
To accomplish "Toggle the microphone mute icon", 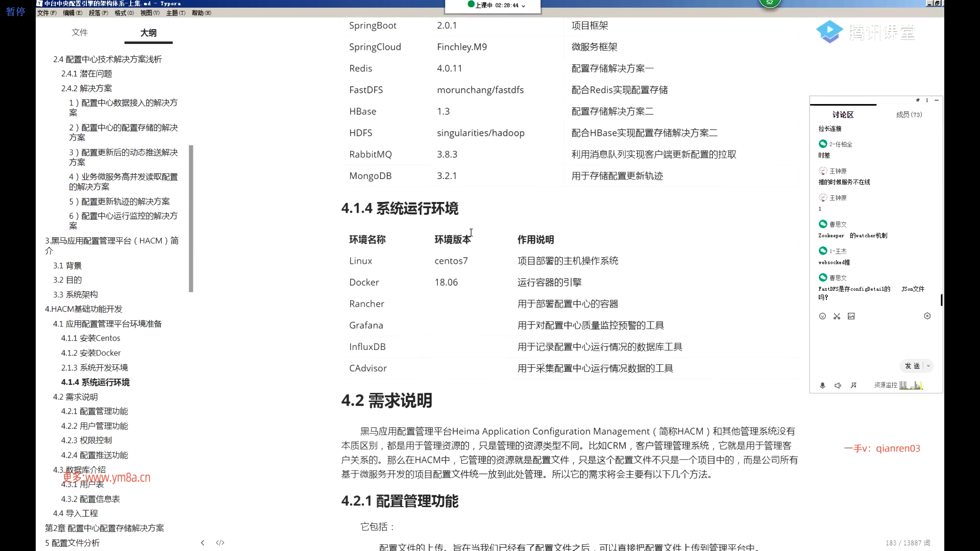I will (x=822, y=385).
